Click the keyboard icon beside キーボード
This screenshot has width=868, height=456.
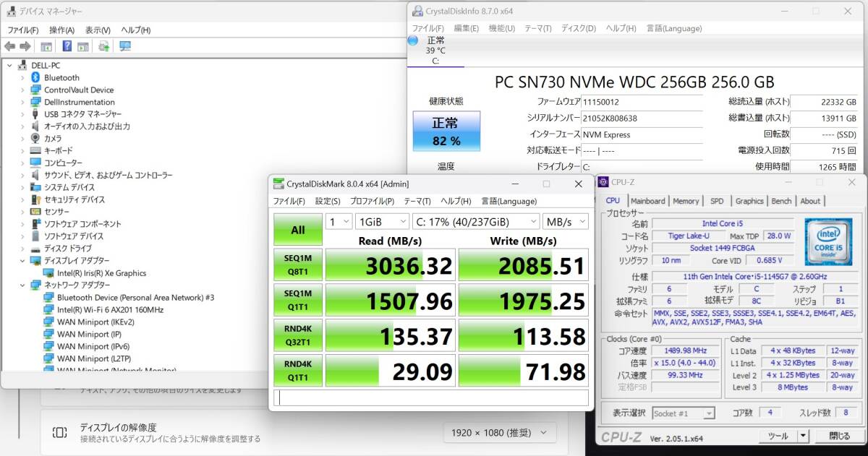tap(35, 150)
